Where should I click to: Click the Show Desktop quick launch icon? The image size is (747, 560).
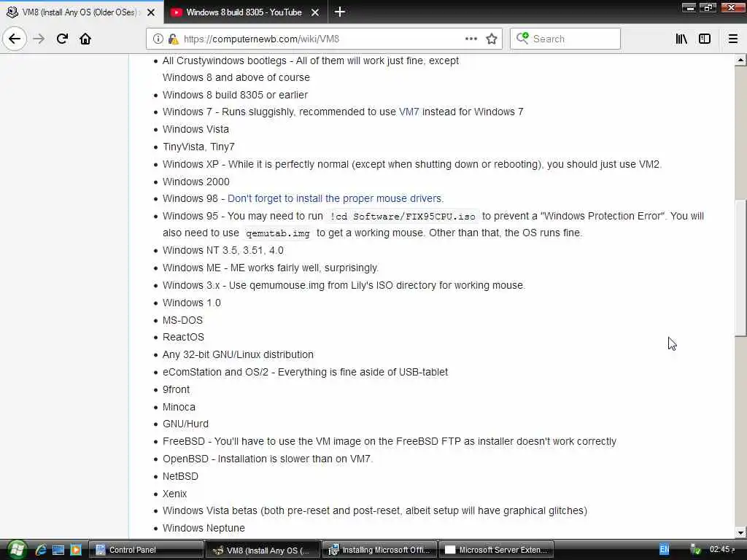tap(58, 550)
